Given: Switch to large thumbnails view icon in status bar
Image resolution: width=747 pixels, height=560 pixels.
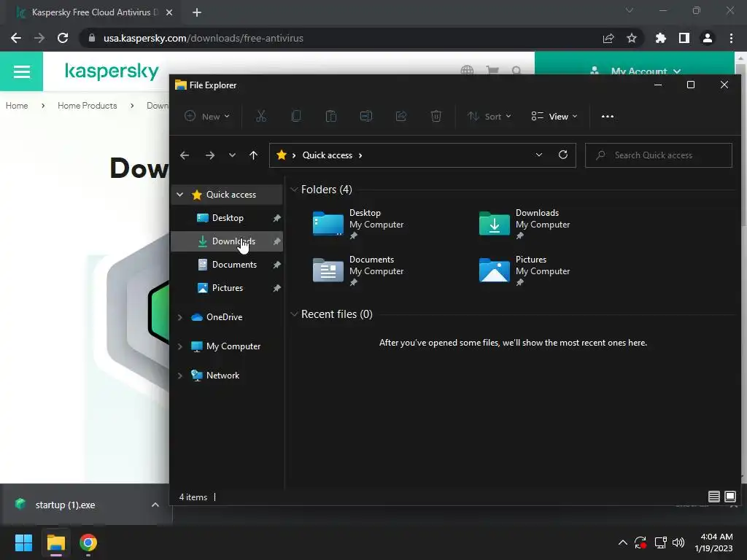Looking at the screenshot, I should (x=729, y=497).
